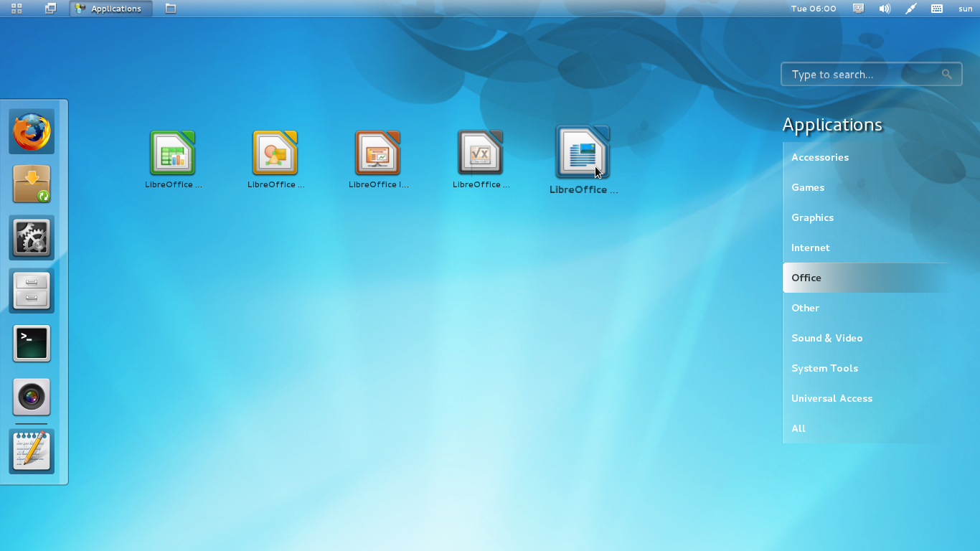Launch the software updater from the dock
This screenshot has height=551, width=980.
[x=32, y=184]
